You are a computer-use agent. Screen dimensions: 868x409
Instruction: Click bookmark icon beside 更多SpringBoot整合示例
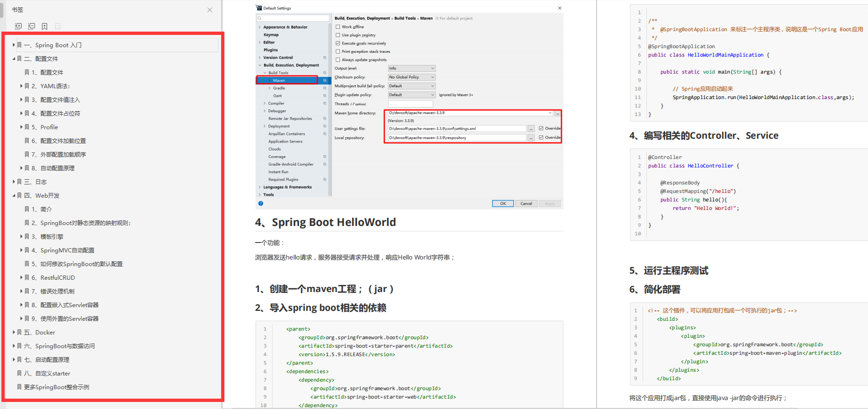[x=19, y=387]
